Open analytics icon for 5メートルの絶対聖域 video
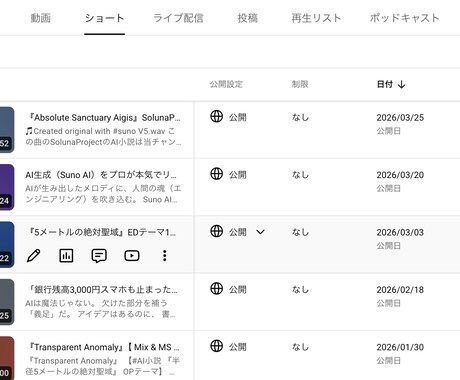 tap(66, 256)
